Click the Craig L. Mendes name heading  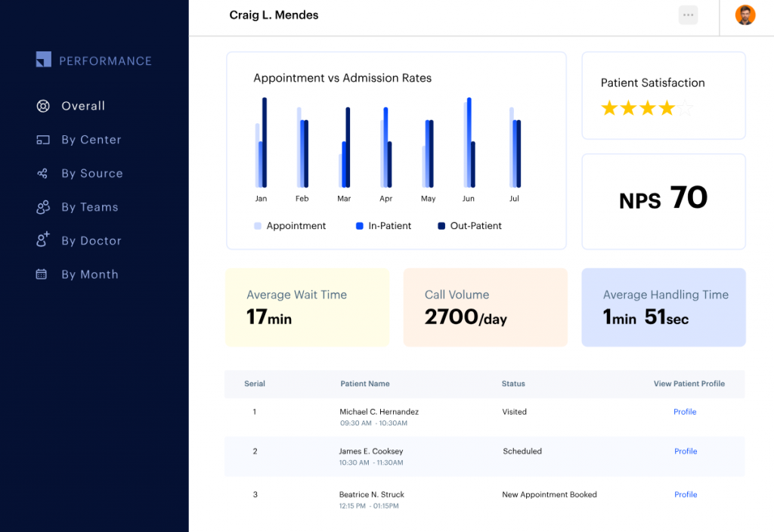(x=274, y=14)
